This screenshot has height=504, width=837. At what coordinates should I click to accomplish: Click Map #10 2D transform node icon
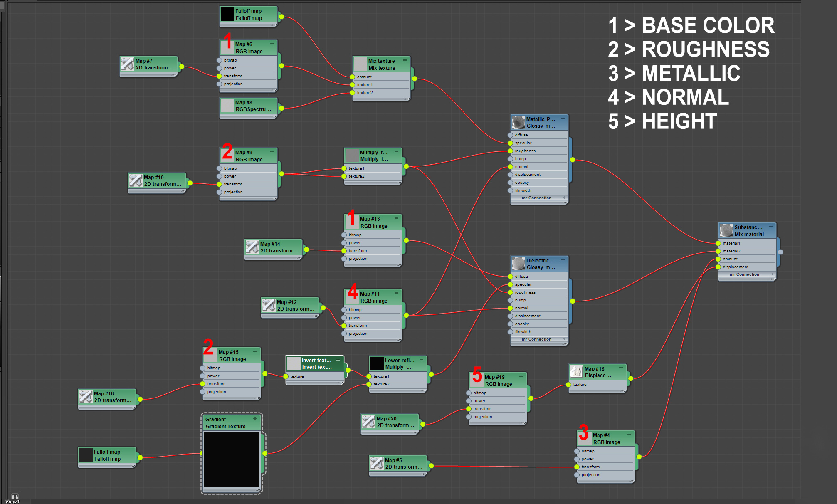[x=136, y=180]
